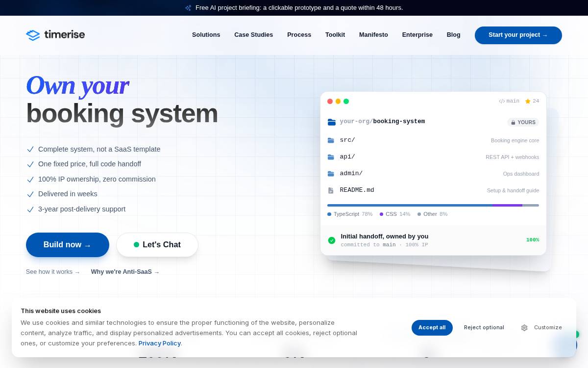Screen dimensions: 588x368
Task: Accept all cookies
Action: pyautogui.click(x=432, y=328)
